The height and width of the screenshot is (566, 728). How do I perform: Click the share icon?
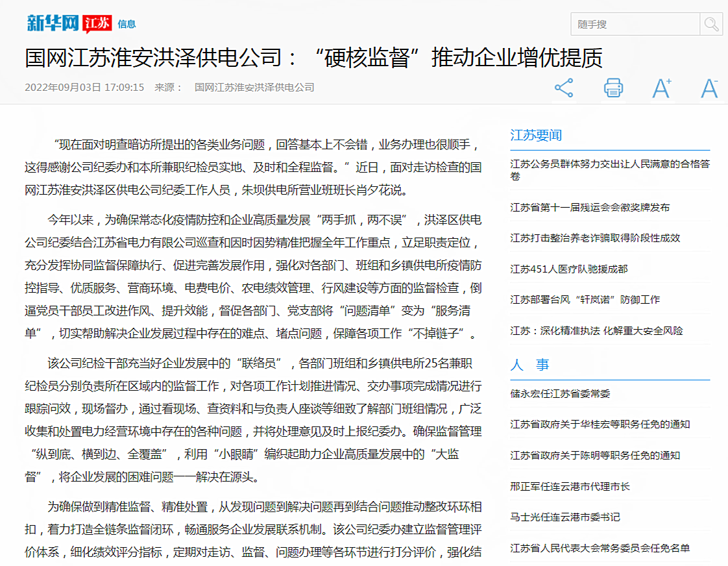pos(564,88)
